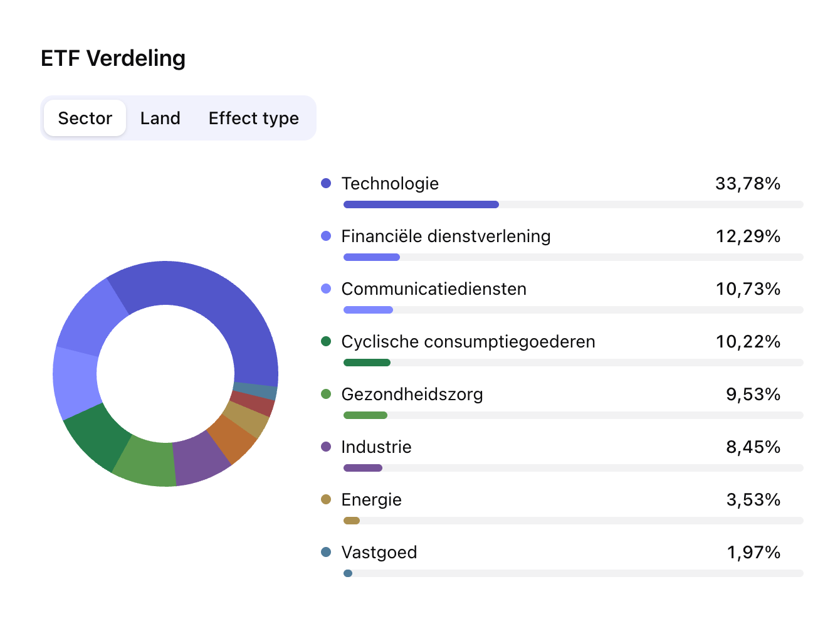Viewport: 840px width, 626px height.
Task: Select the Gezondheidszorg sector label
Action: 412,394
